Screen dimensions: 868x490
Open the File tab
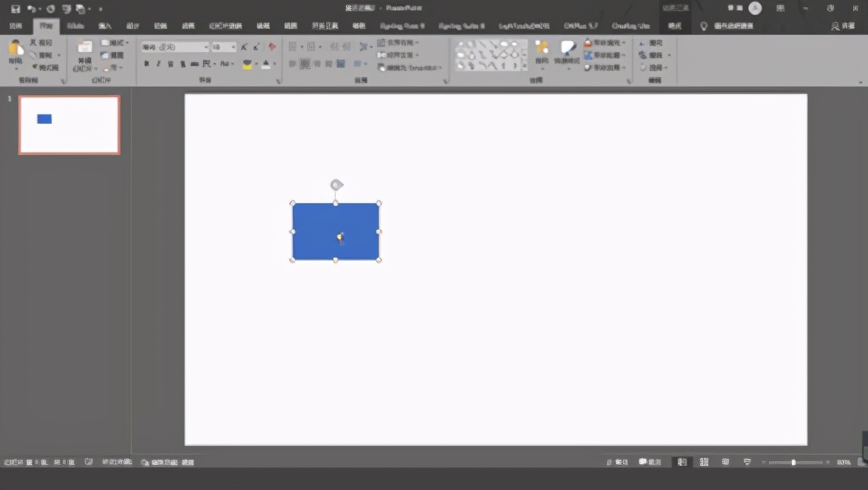[16, 26]
